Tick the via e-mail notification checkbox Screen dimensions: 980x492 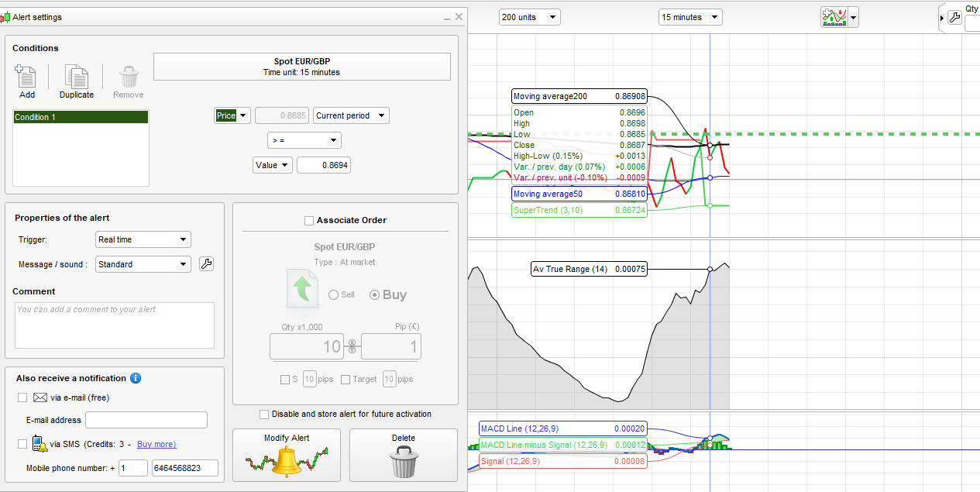pyautogui.click(x=22, y=397)
